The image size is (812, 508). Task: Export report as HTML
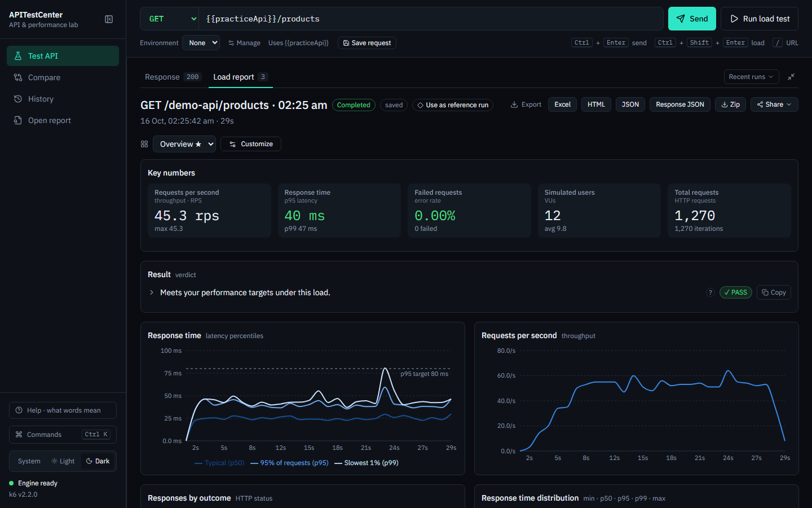tap(596, 104)
